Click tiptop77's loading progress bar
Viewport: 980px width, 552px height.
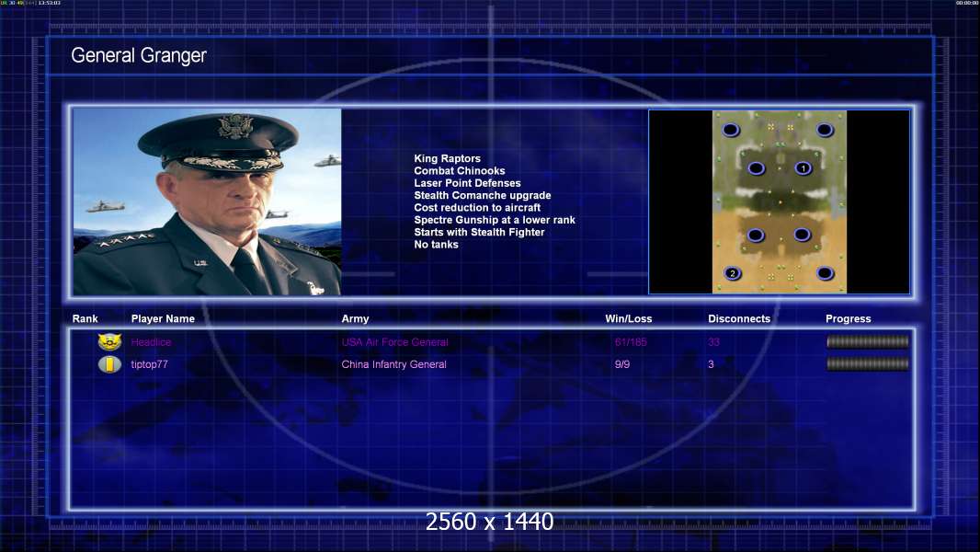[x=868, y=363]
